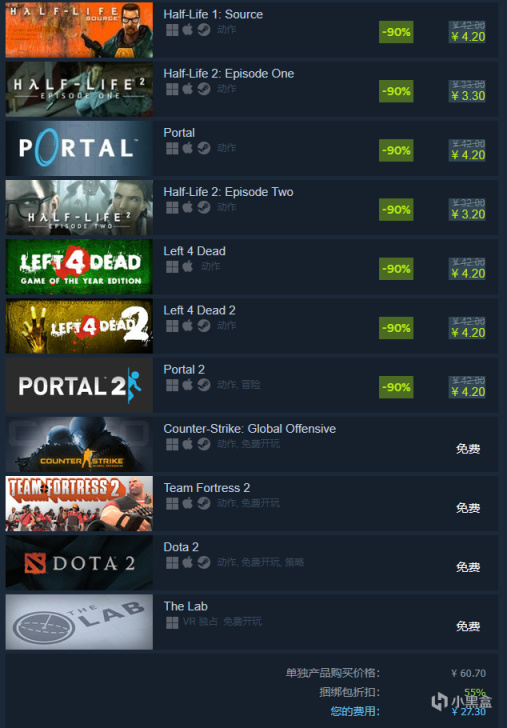Click Windows icon under Team Fortress 2
This screenshot has height=728, width=507.
(172, 504)
